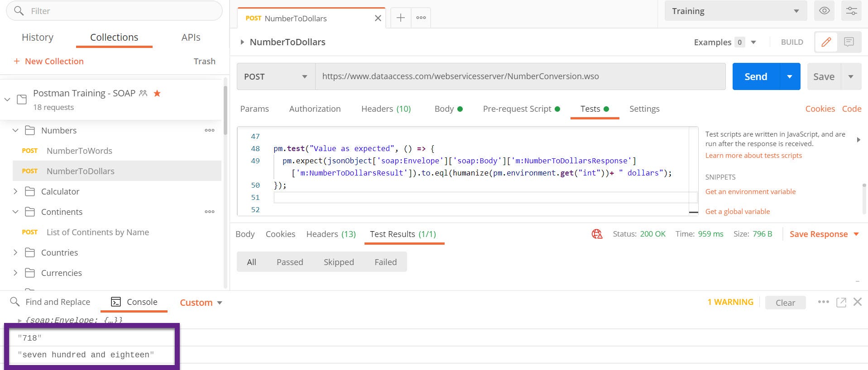This screenshot has height=370, width=868.
Task: Open the POST method dropdown
Action: point(276,76)
